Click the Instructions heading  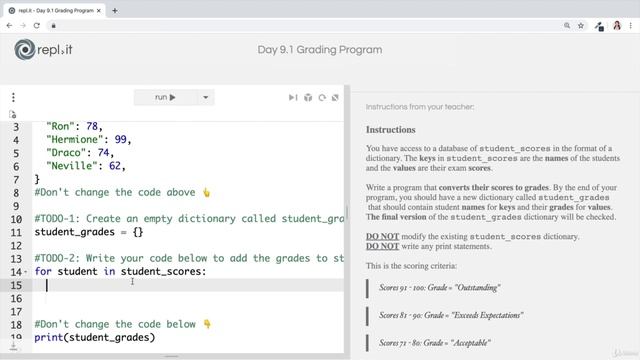click(391, 130)
